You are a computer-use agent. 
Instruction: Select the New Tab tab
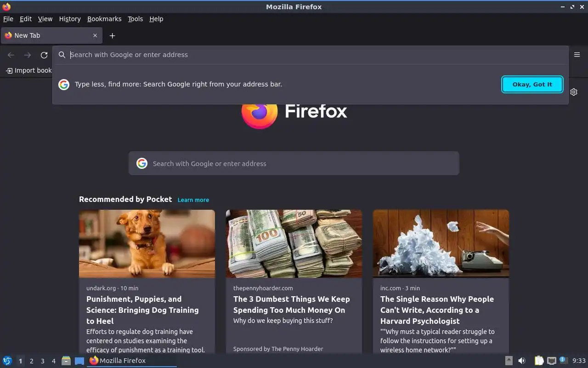coord(51,35)
